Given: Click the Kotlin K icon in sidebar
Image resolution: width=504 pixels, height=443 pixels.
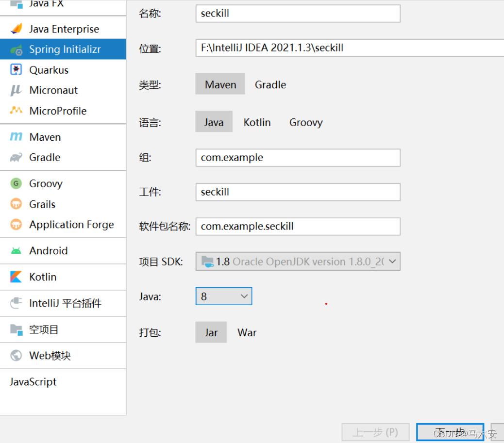Looking at the screenshot, I should point(16,277).
